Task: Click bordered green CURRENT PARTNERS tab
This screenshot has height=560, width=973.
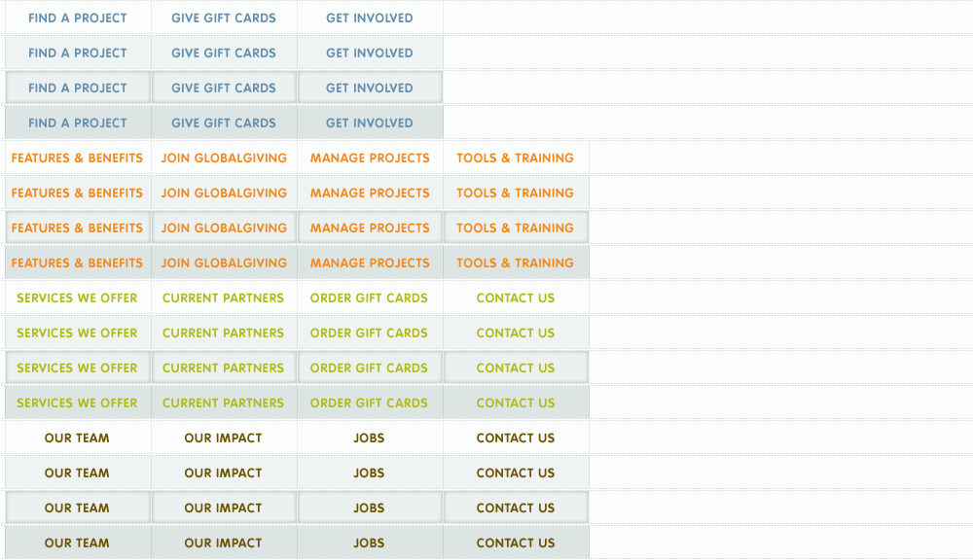Action: click(224, 367)
